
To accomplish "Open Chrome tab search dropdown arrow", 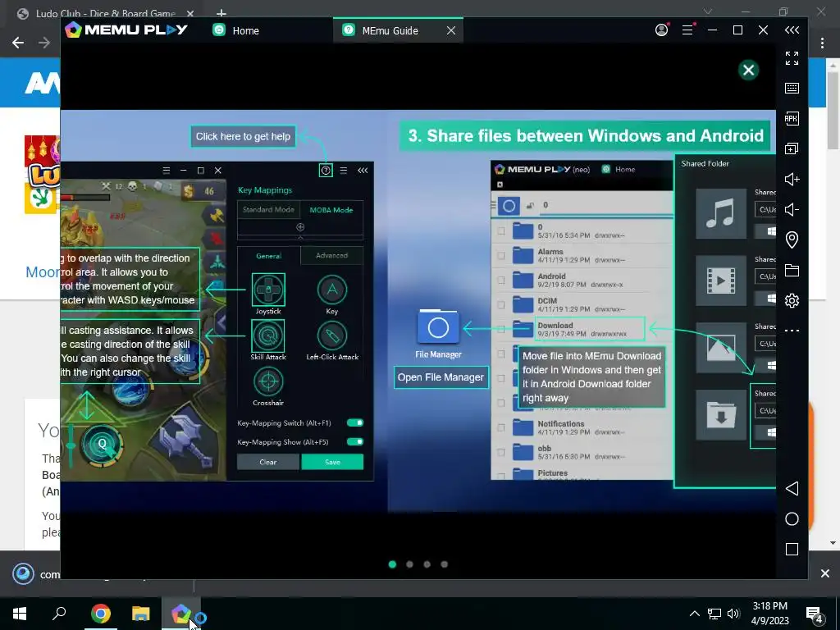I will 708,11.
